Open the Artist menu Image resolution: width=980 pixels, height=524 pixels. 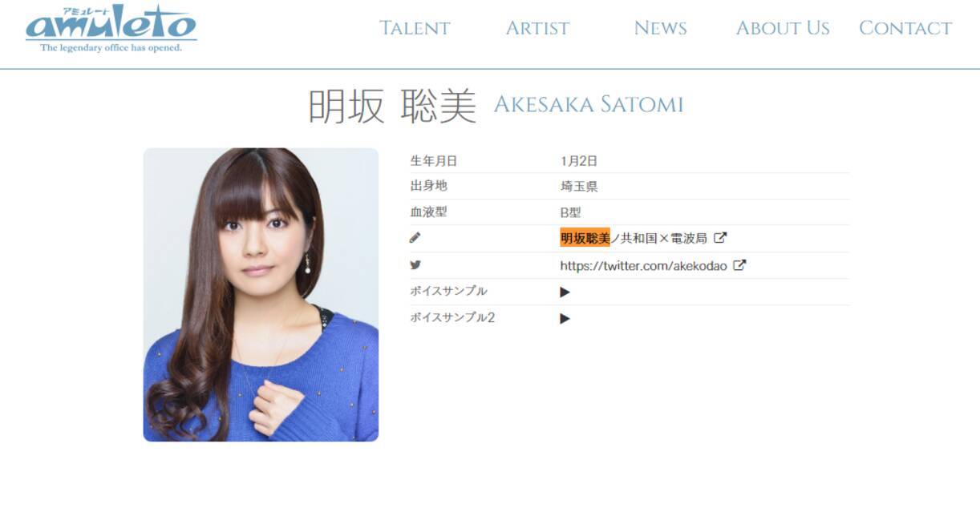point(537,28)
